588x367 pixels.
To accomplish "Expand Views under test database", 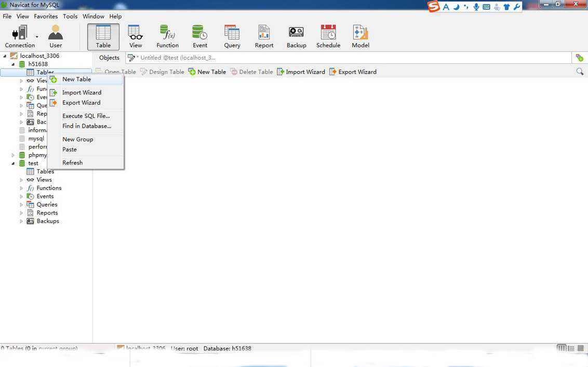I will click(21, 180).
